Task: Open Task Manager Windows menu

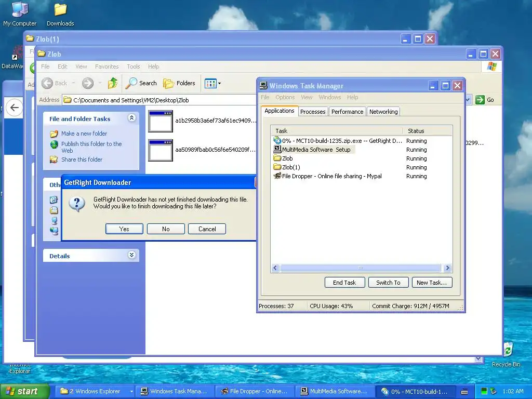Action: 330,97
